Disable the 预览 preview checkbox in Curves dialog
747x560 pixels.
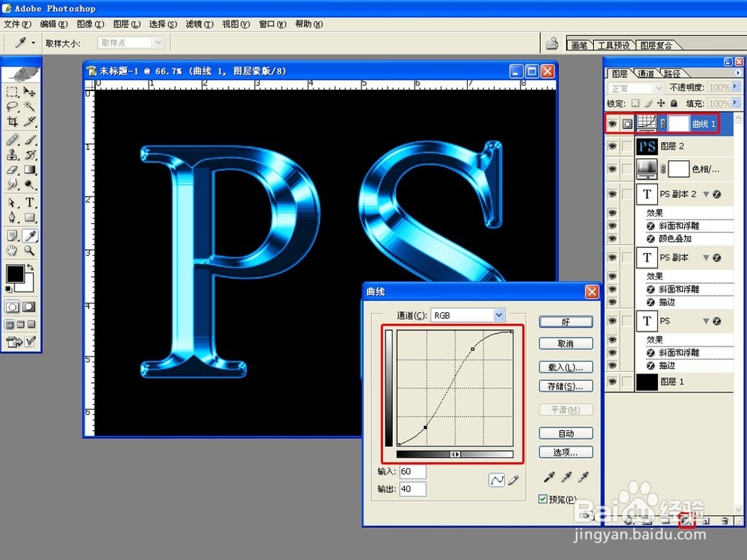[x=542, y=499]
